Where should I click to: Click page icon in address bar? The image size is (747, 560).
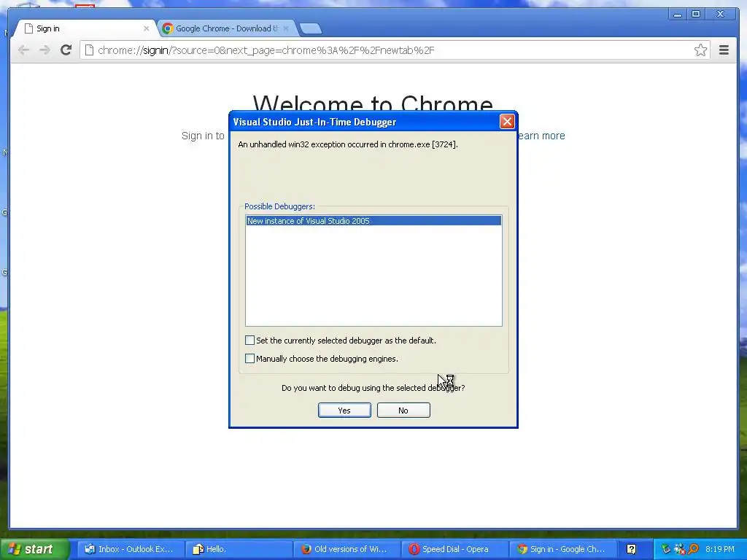pos(89,50)
